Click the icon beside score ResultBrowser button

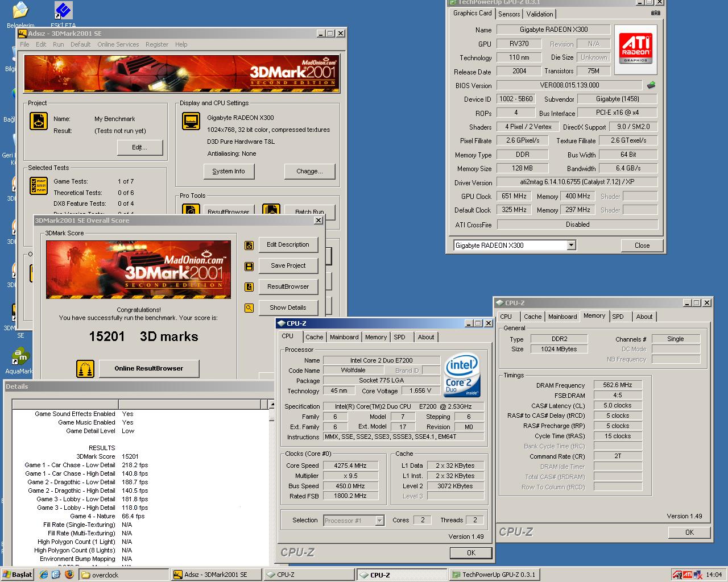249,287
